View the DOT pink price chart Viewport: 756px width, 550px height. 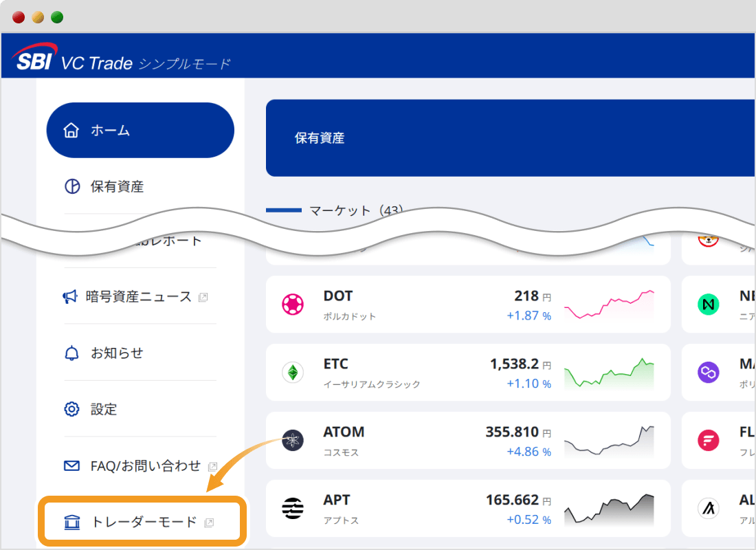click(x=610, y=305)
